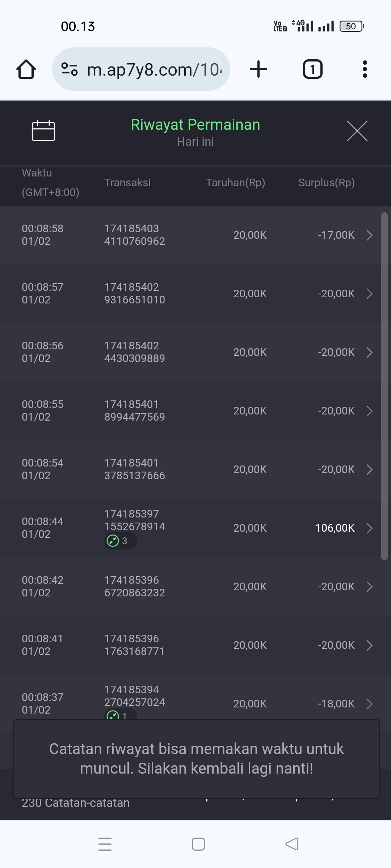The height and width of the screenshot is (868, 391).
Task: Open the Android recent apps menu
Action: pyautogui.click(x=105, y=844)
